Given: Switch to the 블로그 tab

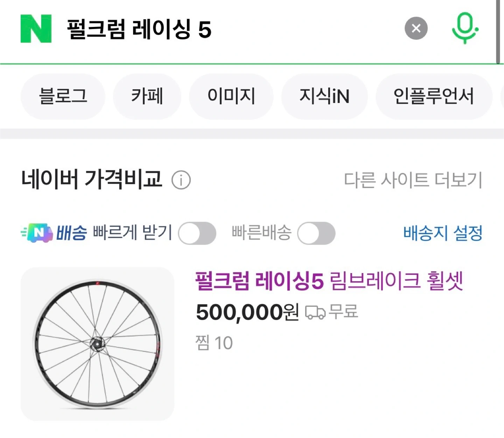Looking at the screenshot, I should (63, 96).
